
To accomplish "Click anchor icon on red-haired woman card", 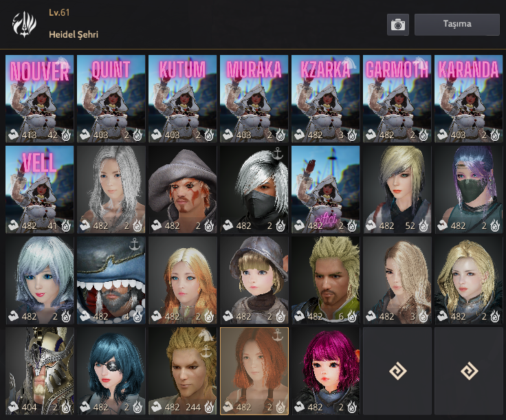I will (278, 335).
